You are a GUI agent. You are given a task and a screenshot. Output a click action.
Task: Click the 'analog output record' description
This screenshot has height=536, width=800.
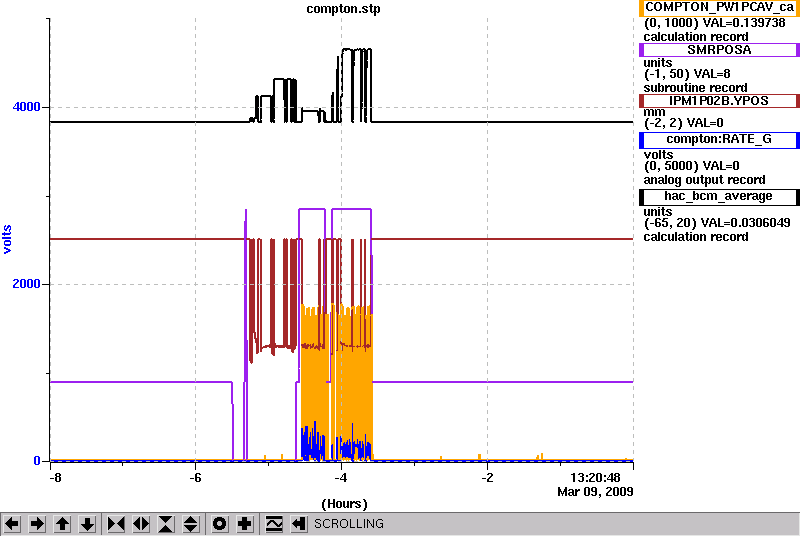click(705, 180)
